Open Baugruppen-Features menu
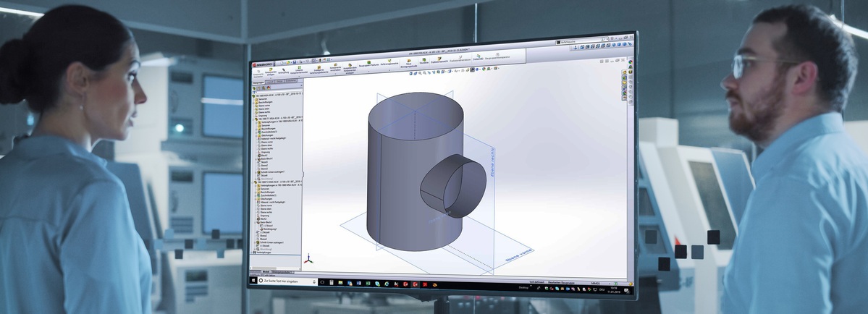 tap(368, 64)
